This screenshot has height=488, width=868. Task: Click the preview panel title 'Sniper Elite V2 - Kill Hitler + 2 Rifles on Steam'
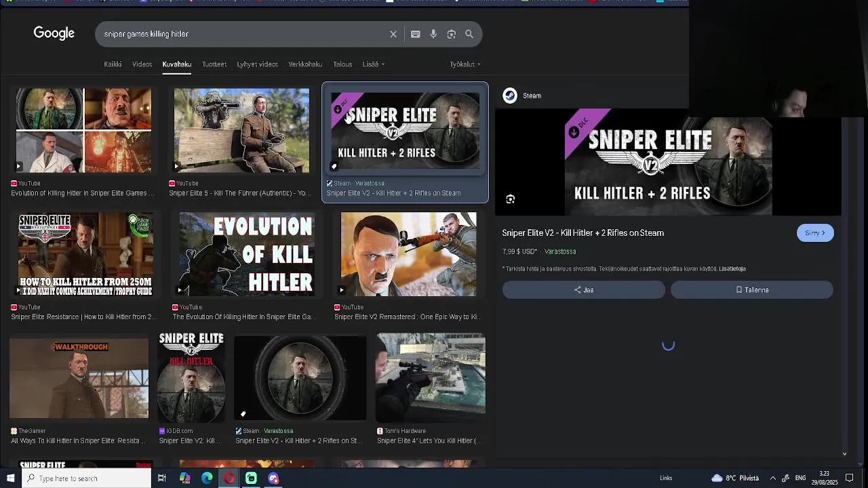pos(583,232)
